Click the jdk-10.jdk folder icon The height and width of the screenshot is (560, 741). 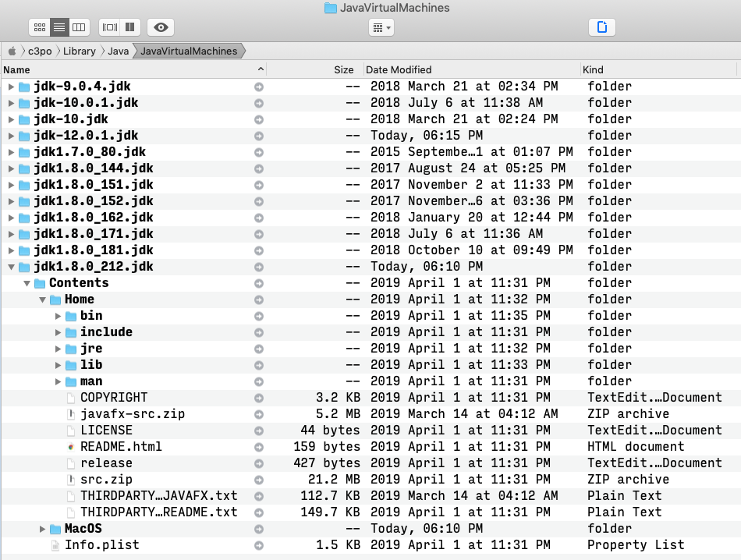24,119
